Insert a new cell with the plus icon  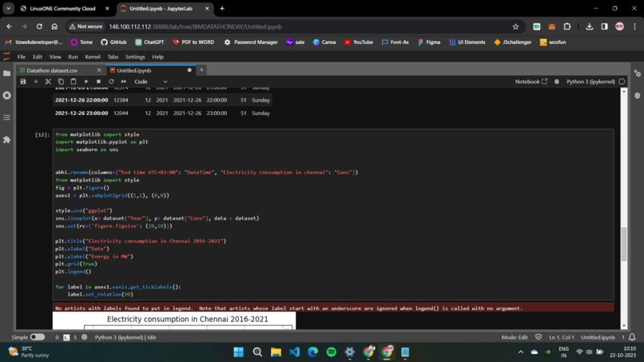[x=36, y=82]
